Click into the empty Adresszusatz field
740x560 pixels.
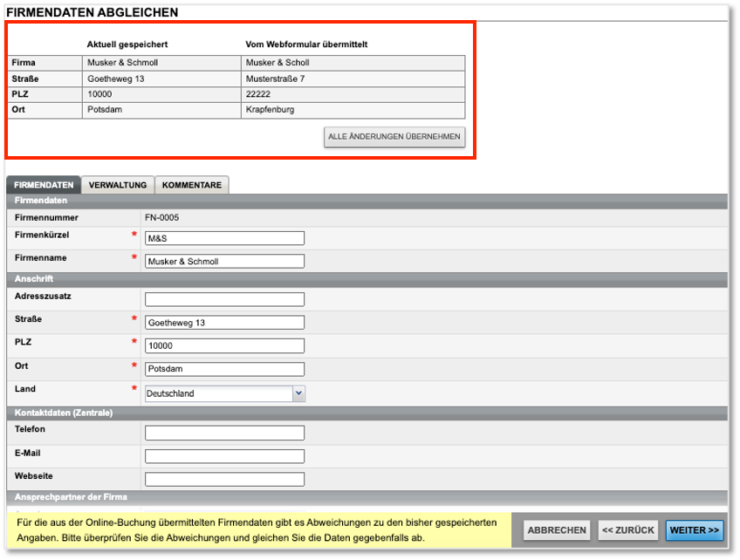[224, 299]
